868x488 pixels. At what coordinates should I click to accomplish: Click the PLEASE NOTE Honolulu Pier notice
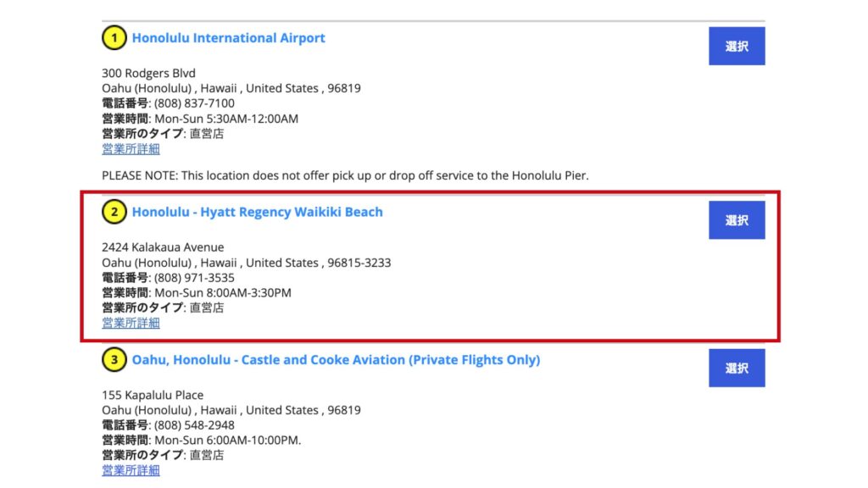click(345, 175)
